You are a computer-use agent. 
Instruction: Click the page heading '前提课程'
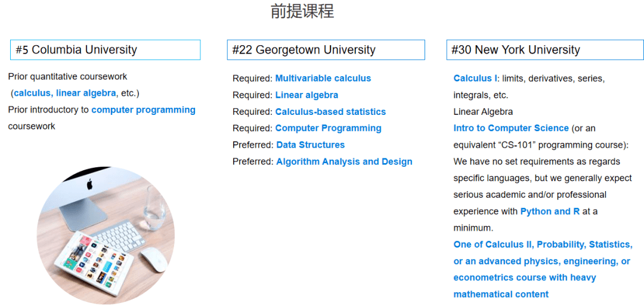coord(302,11)
